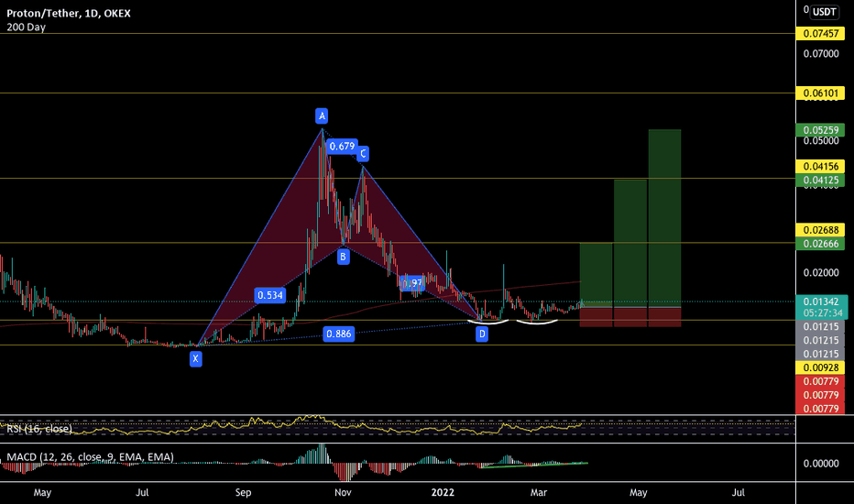Click the 0.534 ratio label
The height and width of the screenshot is (504, 854).
click(270, 295)
